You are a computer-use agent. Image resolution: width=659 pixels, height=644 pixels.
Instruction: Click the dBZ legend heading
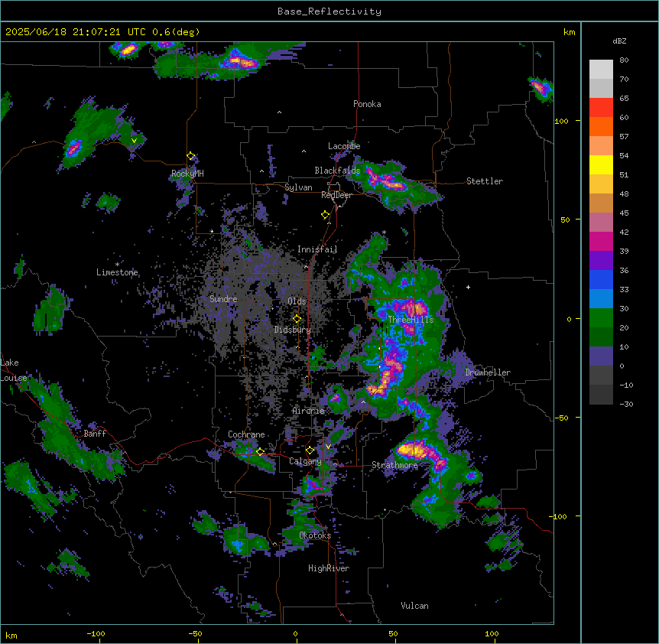click(x=619, y=41)
